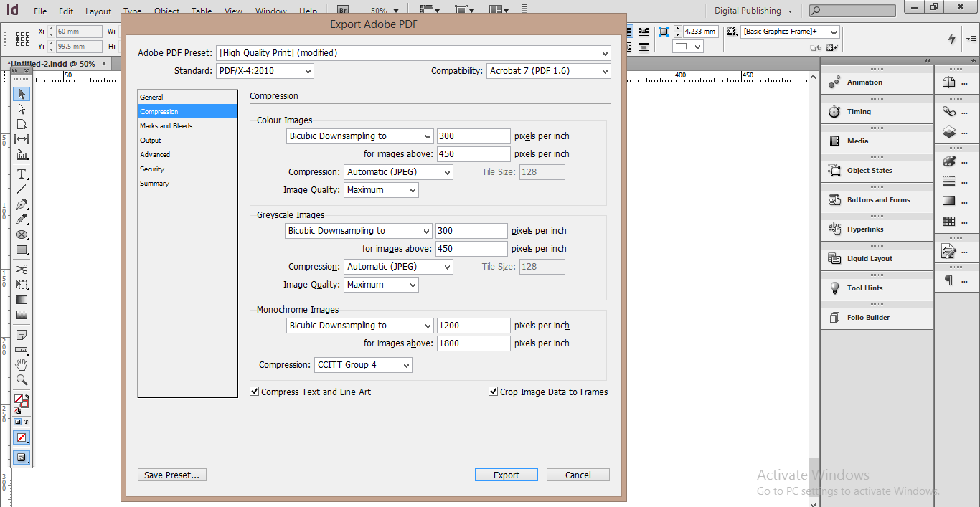Select the Pen tool
Screen dimensions: 980x507
(22, 204)
